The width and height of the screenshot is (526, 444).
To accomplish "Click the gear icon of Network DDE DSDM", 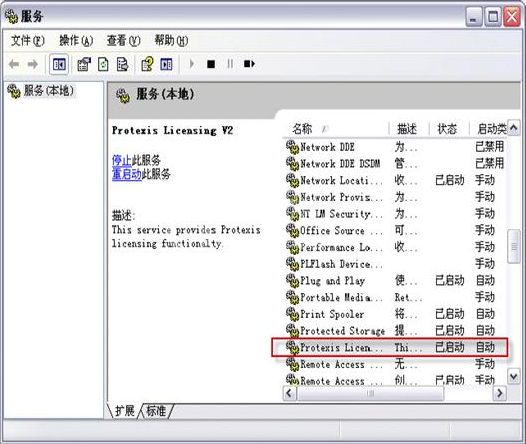I will click(x=292, y=164).
